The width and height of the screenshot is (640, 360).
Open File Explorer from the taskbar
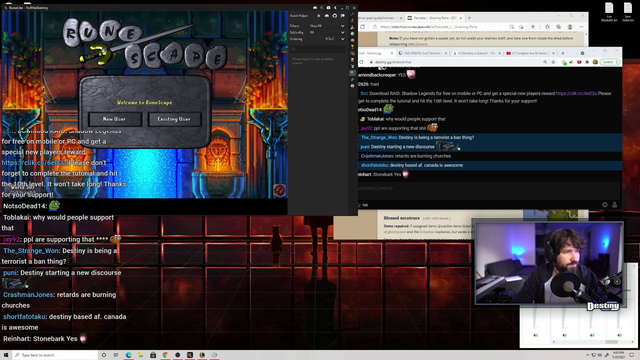(141, 355)
